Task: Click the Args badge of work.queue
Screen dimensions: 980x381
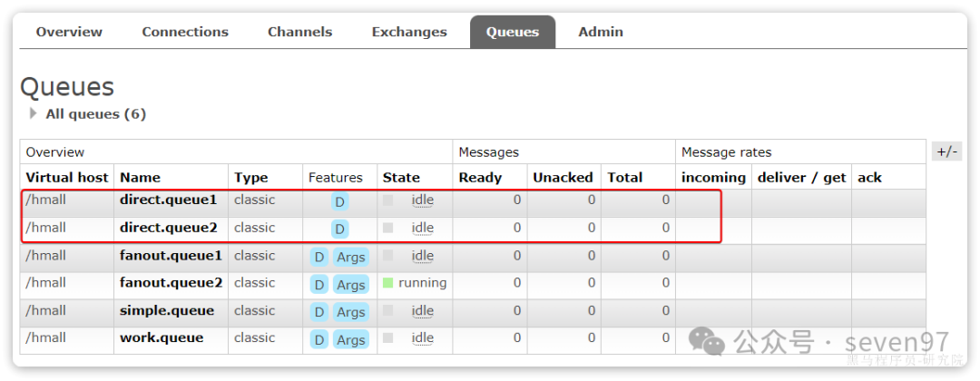Action: [x=350, y=339]
